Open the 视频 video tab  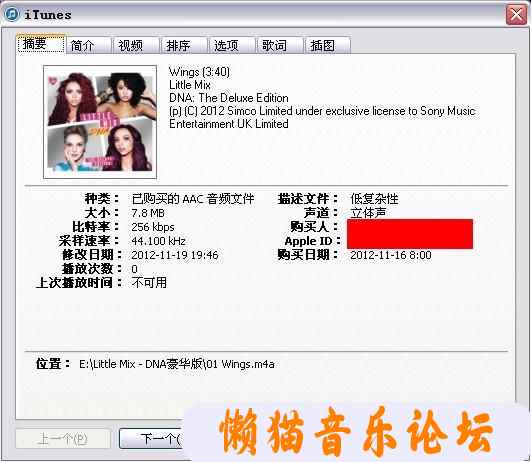click(x=136, y=45)
